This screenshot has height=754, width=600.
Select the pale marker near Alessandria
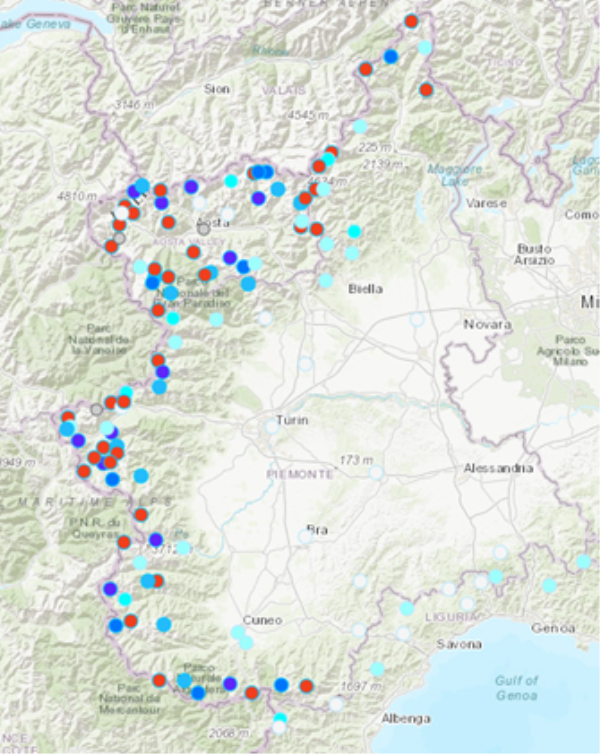click(x=376, y=473)
